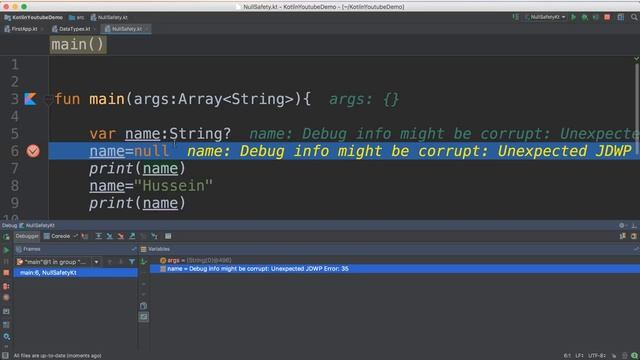Screen dimensions: 640x360
Task: Click the Get Thread Dump icon
Action: pos(6,311)
